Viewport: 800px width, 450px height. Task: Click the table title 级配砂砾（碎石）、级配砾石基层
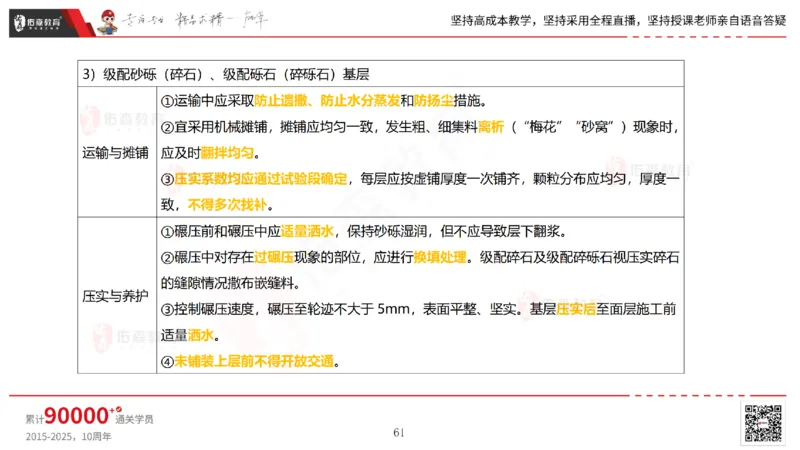pyautogui.click(x=226, y=74)
